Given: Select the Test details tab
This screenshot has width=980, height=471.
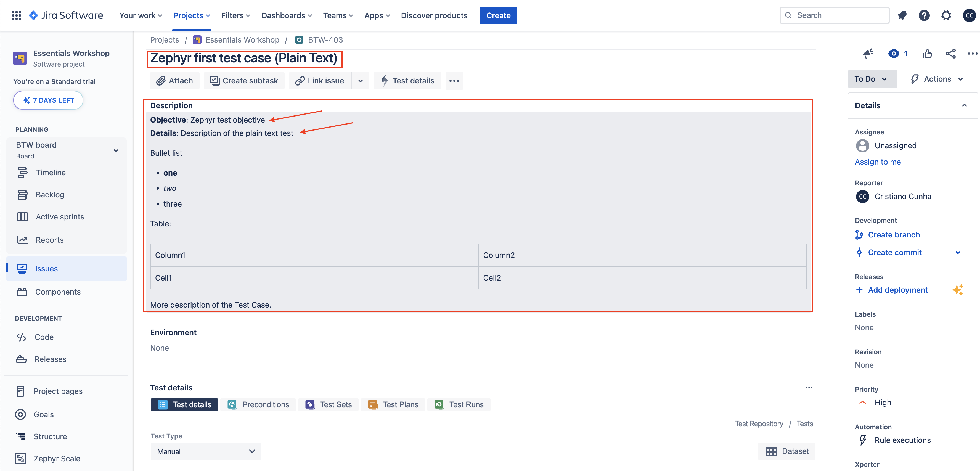Looking at the screenshot, I should (x=184, y=404).
